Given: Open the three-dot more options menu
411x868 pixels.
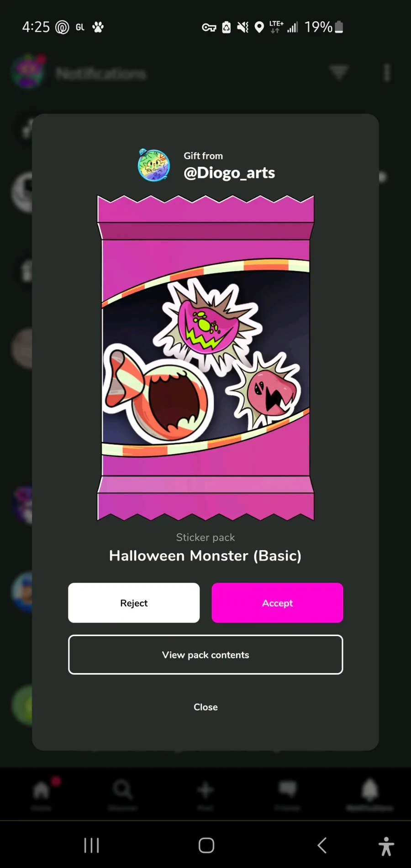Looking at the screenshot, I should pos(387,73).
